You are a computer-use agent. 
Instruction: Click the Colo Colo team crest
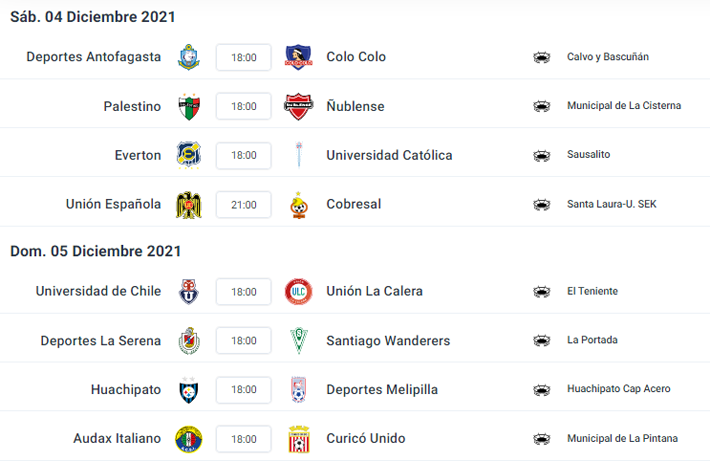pos(298,57)
